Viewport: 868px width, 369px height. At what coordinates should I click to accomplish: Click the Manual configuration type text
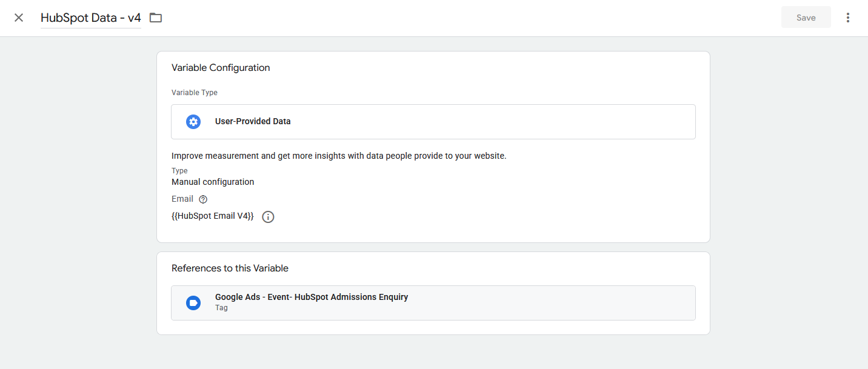(213, 182)
